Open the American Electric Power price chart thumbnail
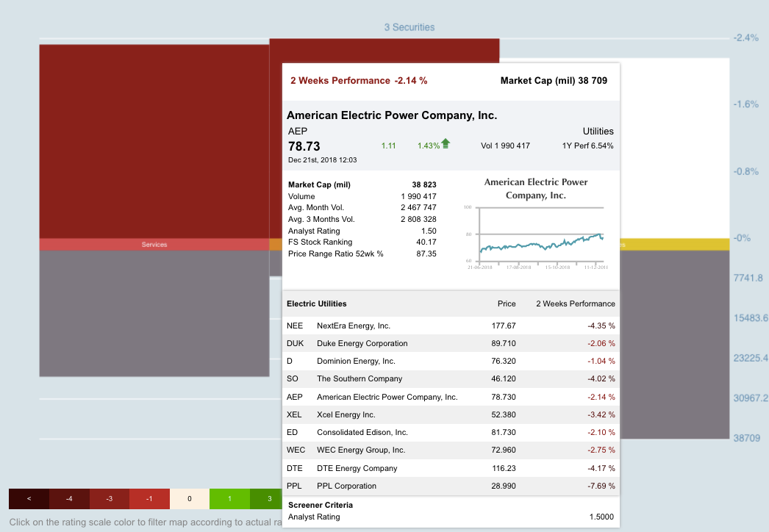 [x=535, y=223]
